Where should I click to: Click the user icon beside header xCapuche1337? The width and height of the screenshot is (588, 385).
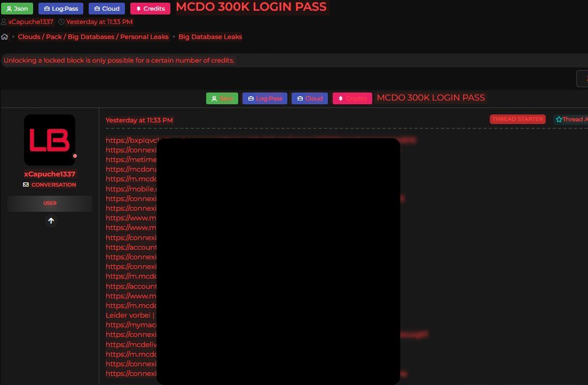point(4,22)
